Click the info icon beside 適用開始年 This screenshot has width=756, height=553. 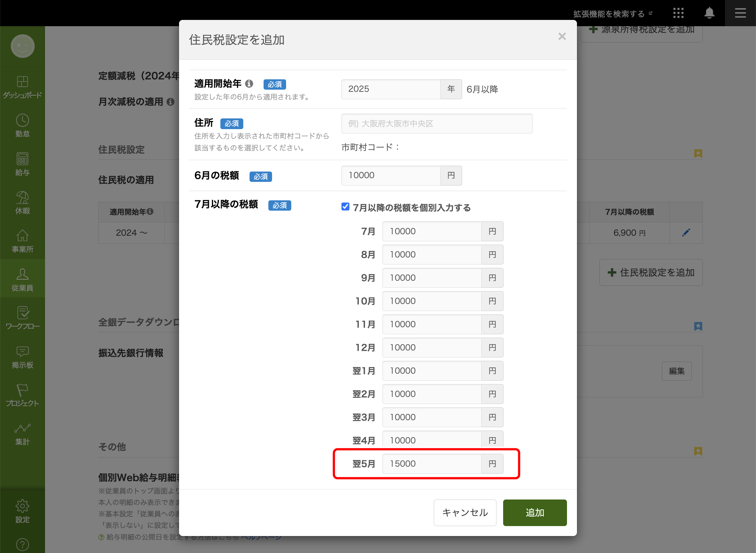pyautogui.click(x=249, y=84)
